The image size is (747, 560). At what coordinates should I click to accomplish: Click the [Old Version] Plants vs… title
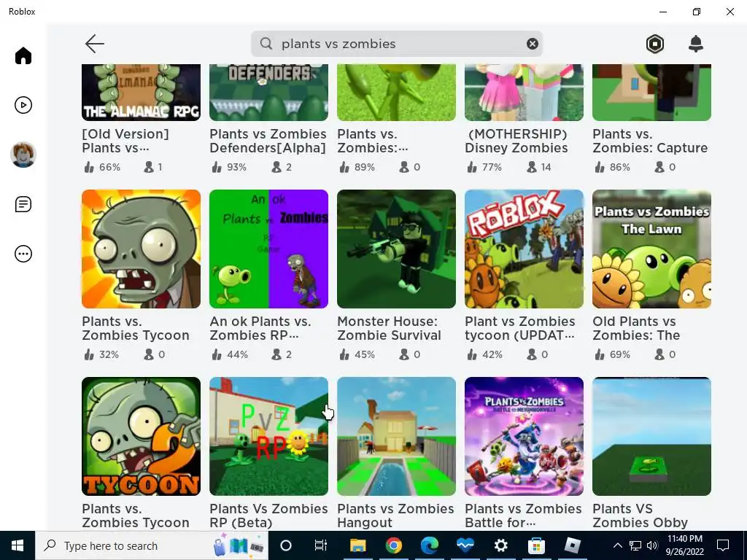coord(125,141)
